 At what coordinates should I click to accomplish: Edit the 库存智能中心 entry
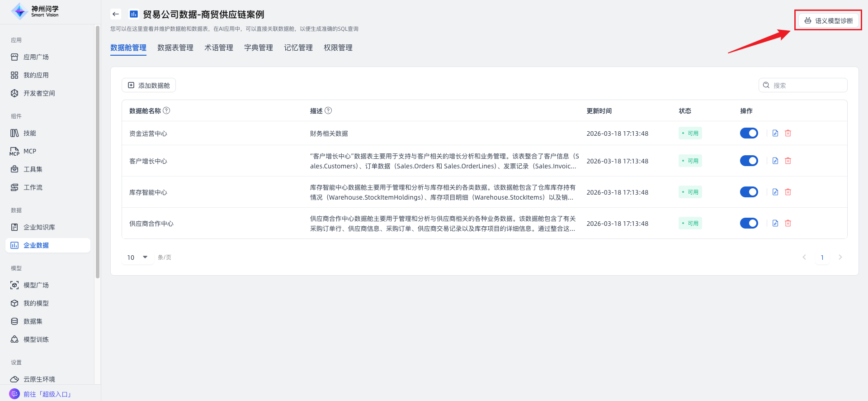click(x=775, y=192)
